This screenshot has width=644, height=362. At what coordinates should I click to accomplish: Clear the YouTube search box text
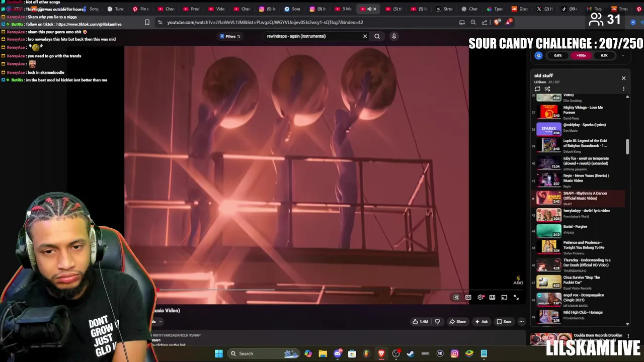(x=365, y=36)
